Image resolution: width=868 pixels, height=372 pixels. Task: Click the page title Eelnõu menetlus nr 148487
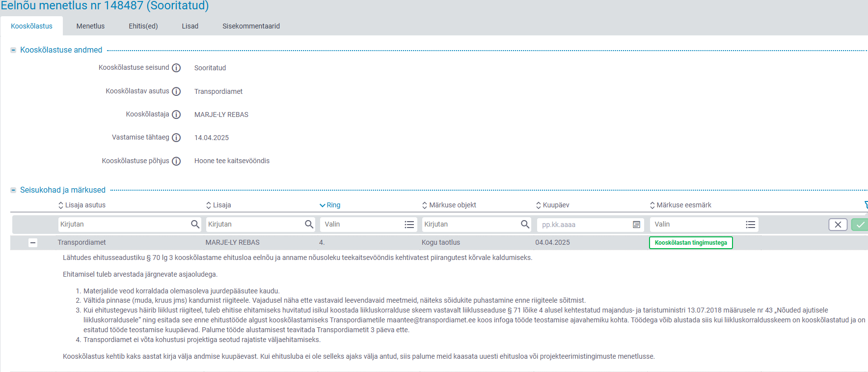pyautogui.click(x=105, y=6)
